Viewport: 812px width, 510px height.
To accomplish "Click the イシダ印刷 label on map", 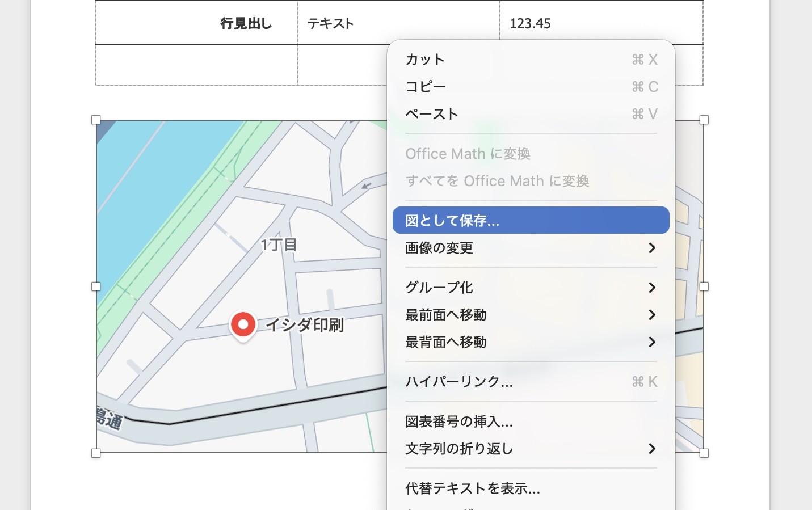I will (305, 325).
